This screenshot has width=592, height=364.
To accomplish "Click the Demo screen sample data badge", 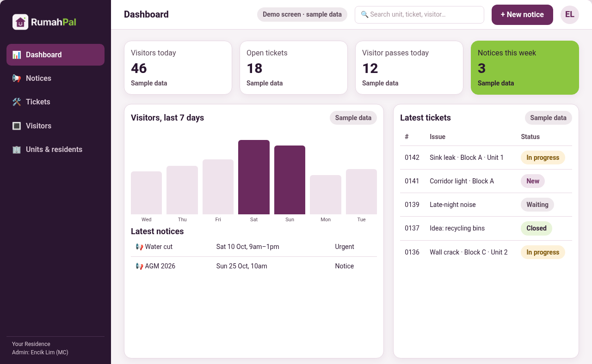I will (x=302, y=14).
